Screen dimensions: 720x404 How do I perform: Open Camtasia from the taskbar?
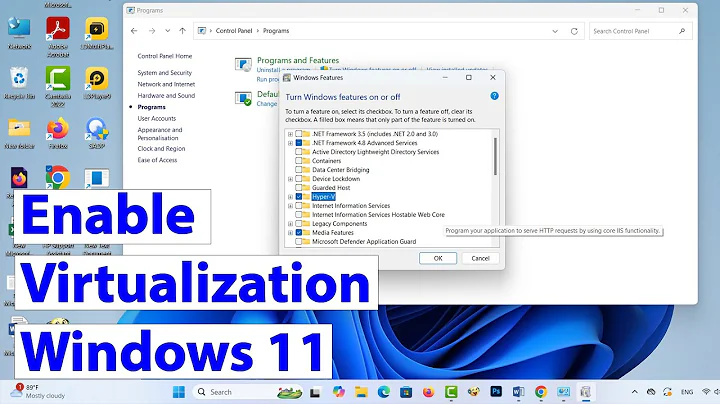click(x=451, y=392)
